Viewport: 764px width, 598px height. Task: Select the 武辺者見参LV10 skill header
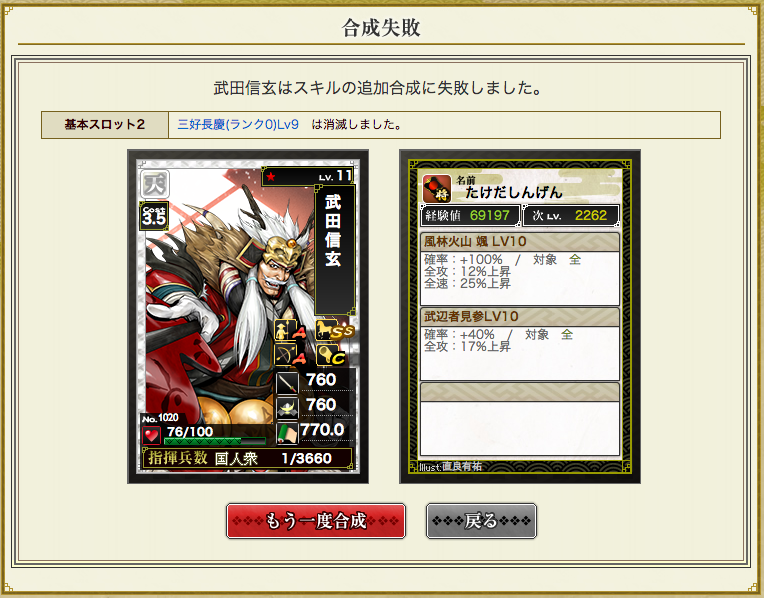(x=520, y=317)
